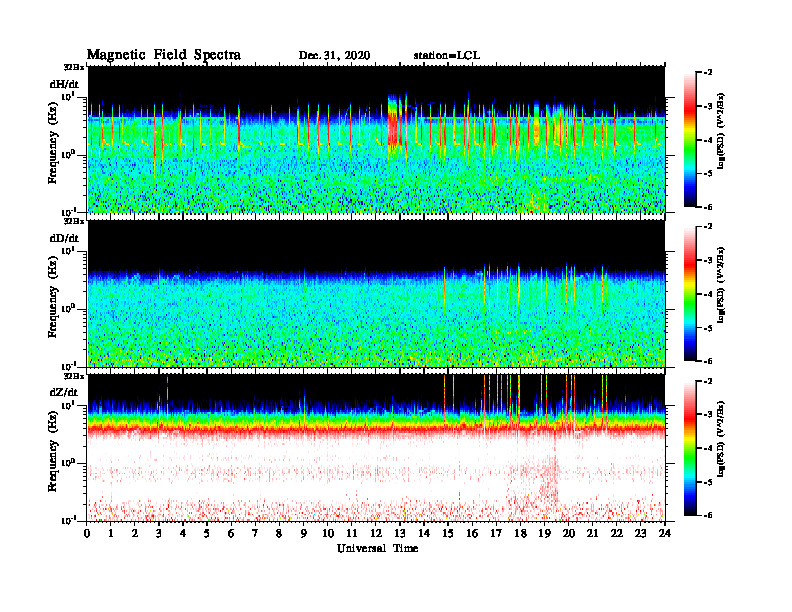Screen dimensions: 792x612
Task: Click the "-6" tick on dH/dt color scale
Action: (x=708, y=207)
